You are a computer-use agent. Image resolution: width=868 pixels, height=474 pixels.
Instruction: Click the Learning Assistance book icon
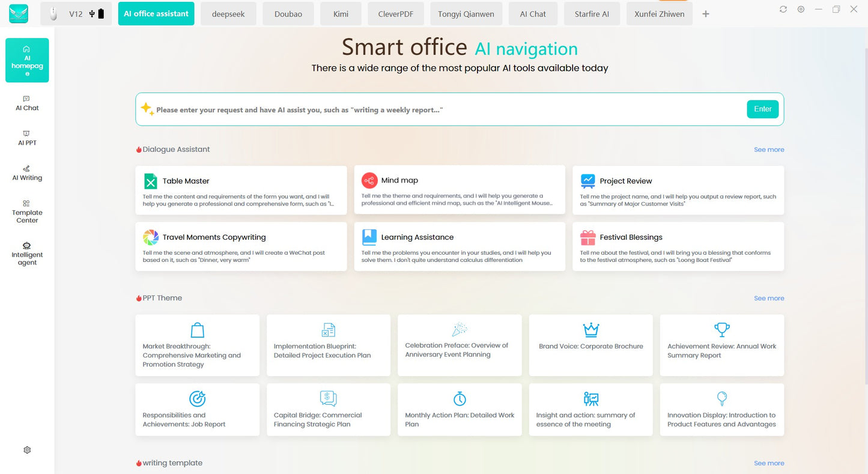pos(369,237)
